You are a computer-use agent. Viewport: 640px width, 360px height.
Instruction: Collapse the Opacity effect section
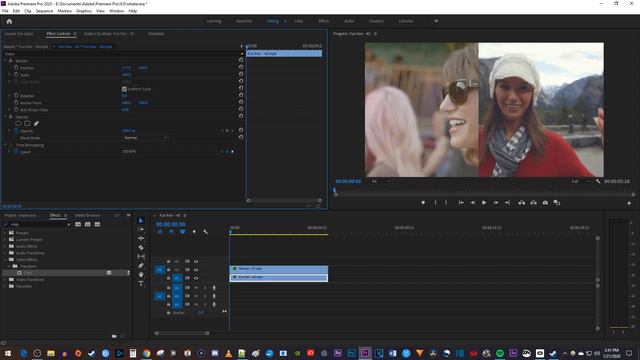[5, 117]
